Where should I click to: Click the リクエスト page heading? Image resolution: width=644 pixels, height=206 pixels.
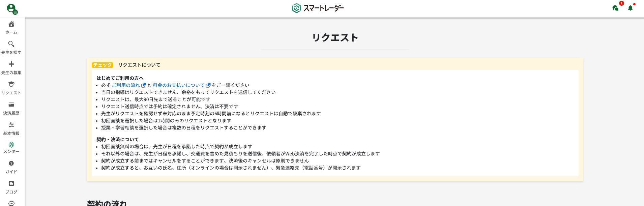tap(335, 37)
